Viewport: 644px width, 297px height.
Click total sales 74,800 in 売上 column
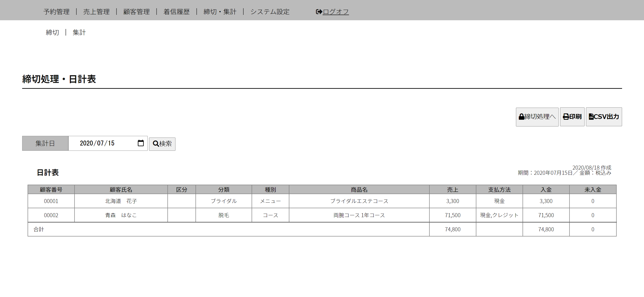(453, 229)
